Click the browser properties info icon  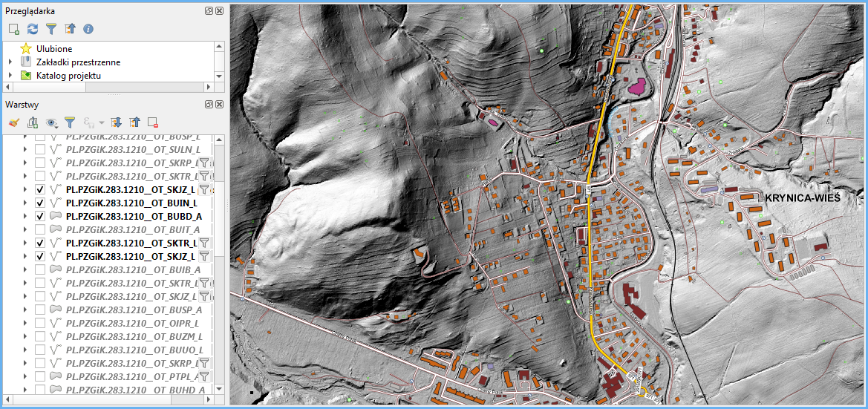(88, 29)
